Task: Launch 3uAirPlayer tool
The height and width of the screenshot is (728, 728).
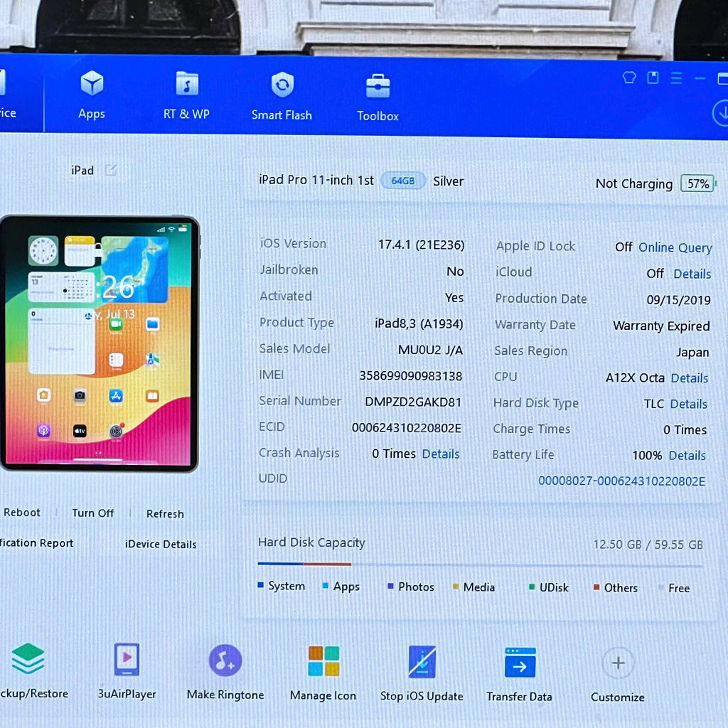Action: tap(127, 671)
